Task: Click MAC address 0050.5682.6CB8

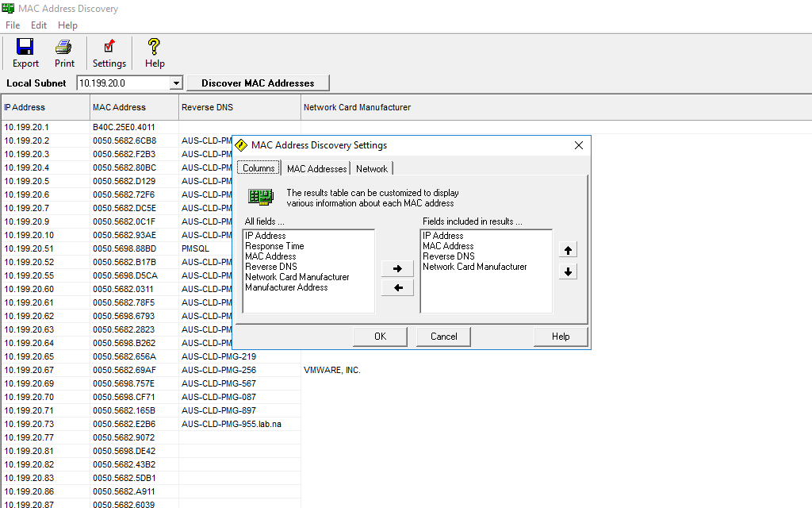Action: click(124, 140)
